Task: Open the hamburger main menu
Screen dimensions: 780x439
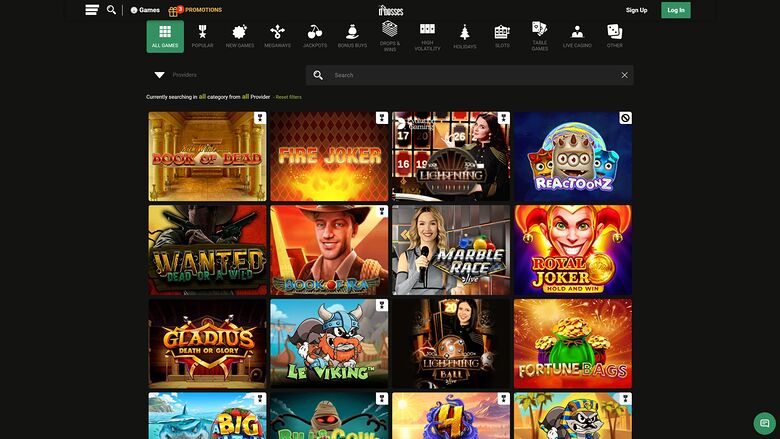Action: 92,10
